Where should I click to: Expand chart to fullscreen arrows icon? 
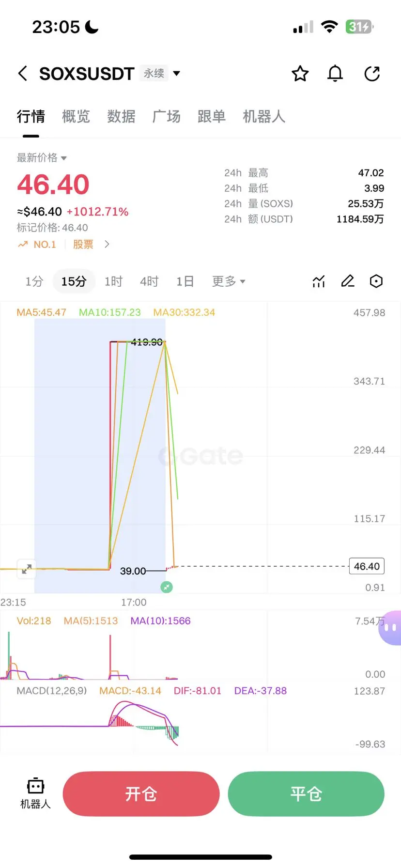pos(27,569)
